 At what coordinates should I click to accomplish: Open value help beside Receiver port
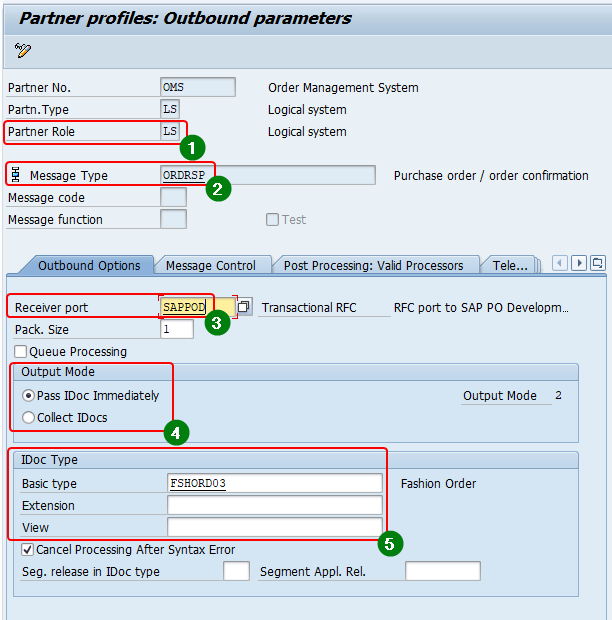(244, 306)
